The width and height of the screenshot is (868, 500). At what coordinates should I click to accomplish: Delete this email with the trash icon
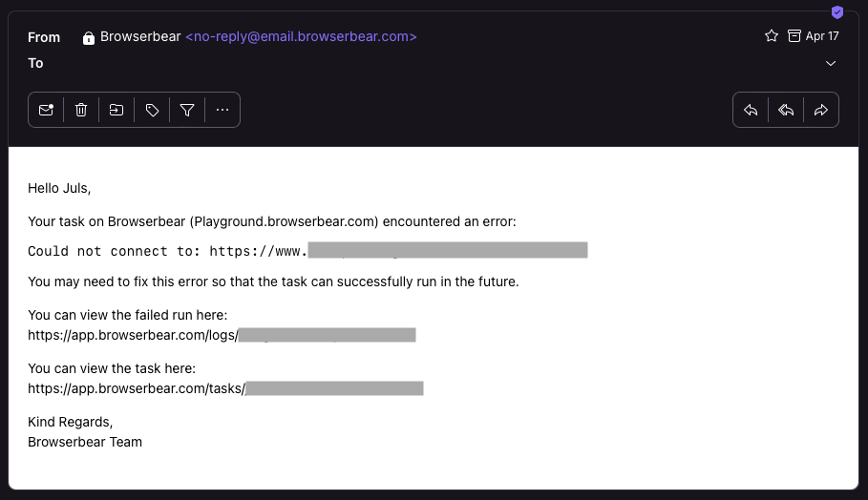pos(81,110)
